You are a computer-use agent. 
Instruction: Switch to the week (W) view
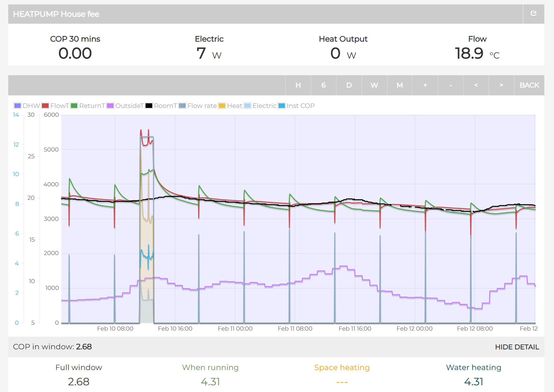(x=374, y=85)
